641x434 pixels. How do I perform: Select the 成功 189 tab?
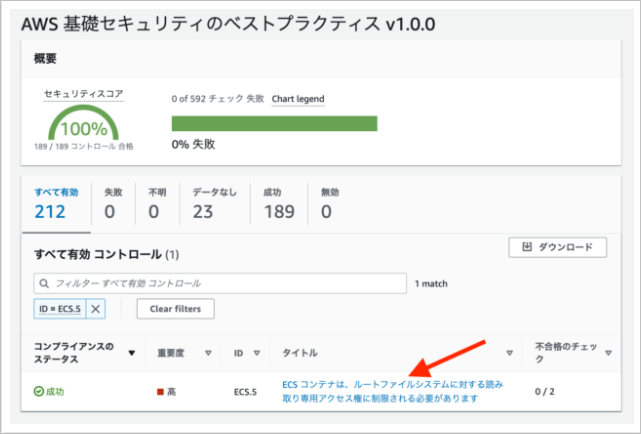279,204
